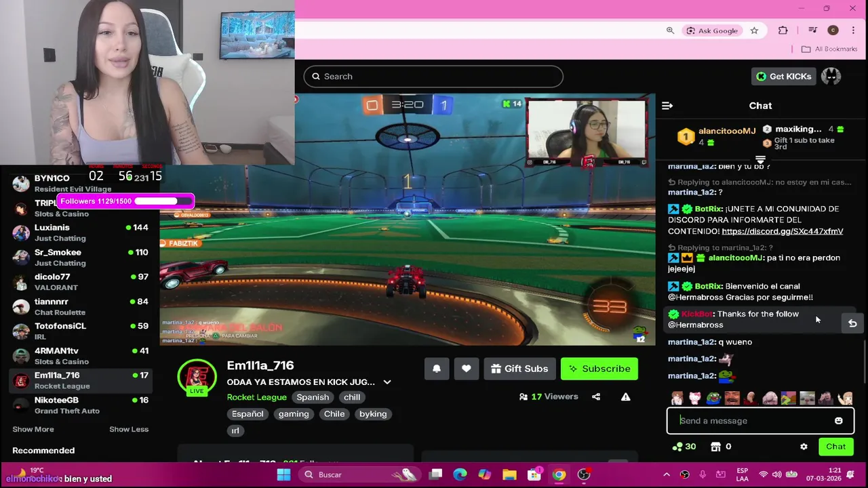Insert the Pepe frog quick emote
This screenshot has height=488, width=868.
(713, 398)
